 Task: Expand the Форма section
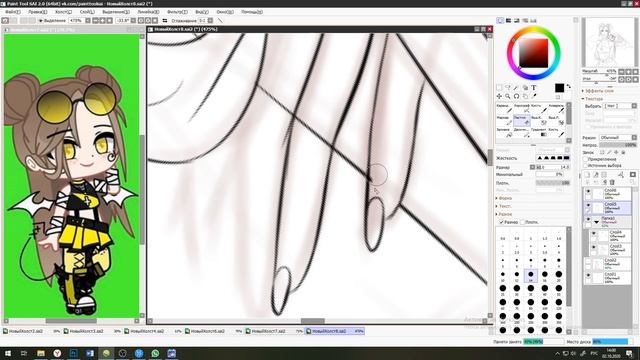[504, 198]
